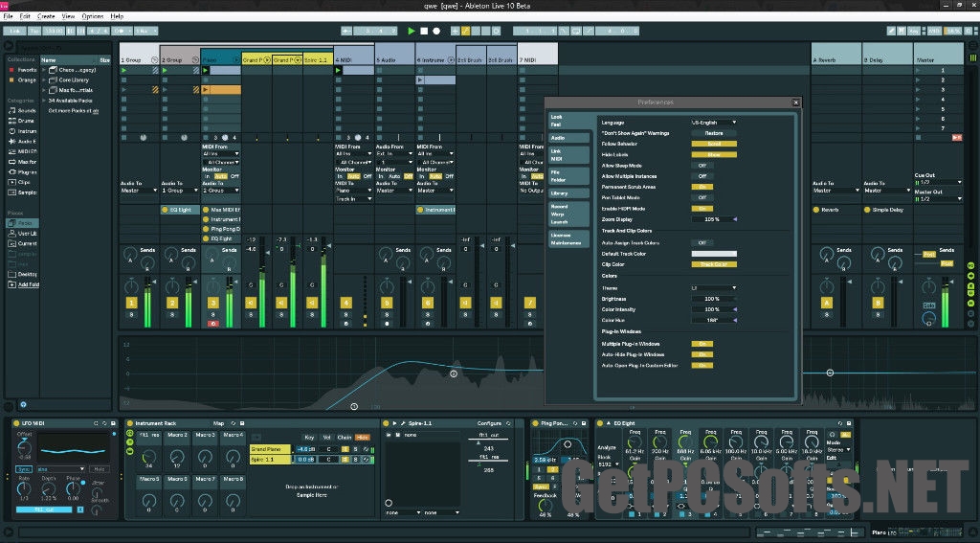This screenshot has width=980, height=543.
Task: Open Default Track Color chooser
Action: pos(714,254)
